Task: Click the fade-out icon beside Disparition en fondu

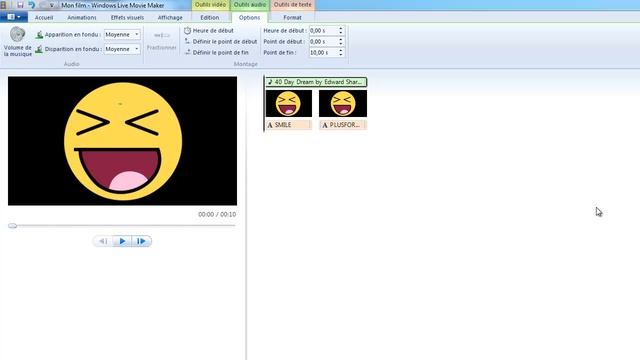Action: point(39,49)
